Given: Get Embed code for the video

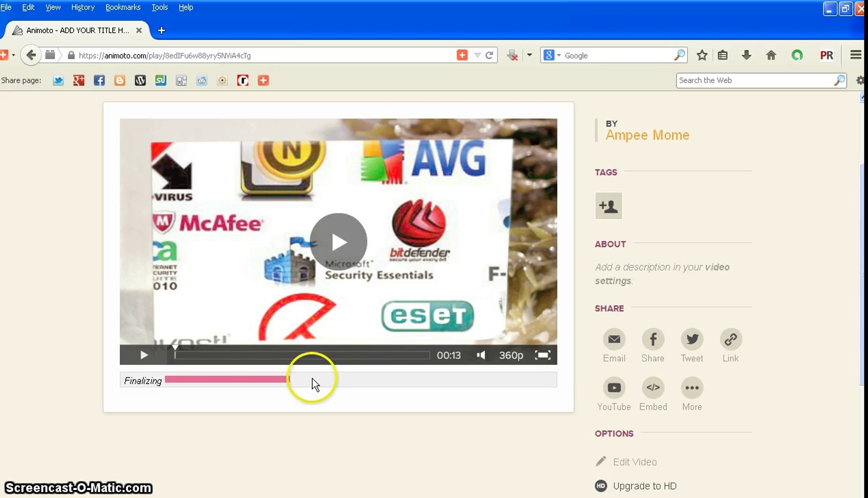Looking at the screenshot, I should click(x=653, y=394).
